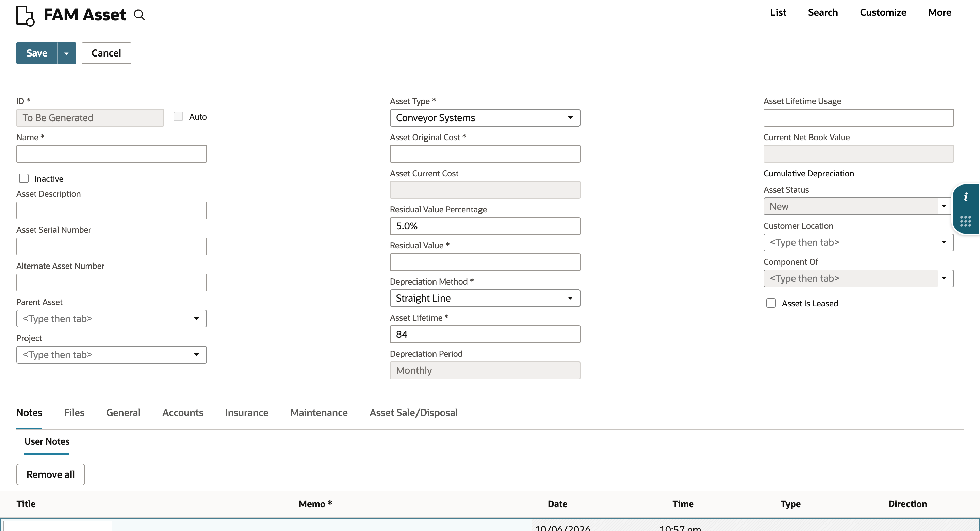Select the Notes tab
The height and width of the screenshot is (531, 980).
(29, 413)
